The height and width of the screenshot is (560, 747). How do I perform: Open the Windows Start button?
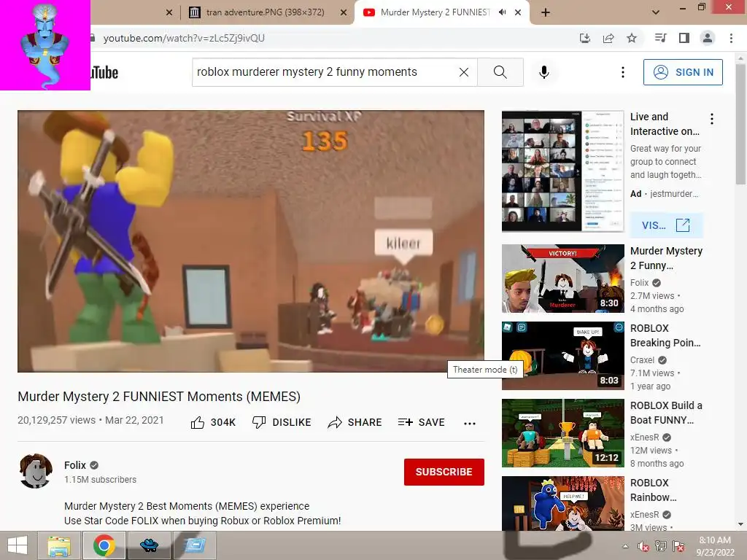pyautogui.click(x=18, y=545)
